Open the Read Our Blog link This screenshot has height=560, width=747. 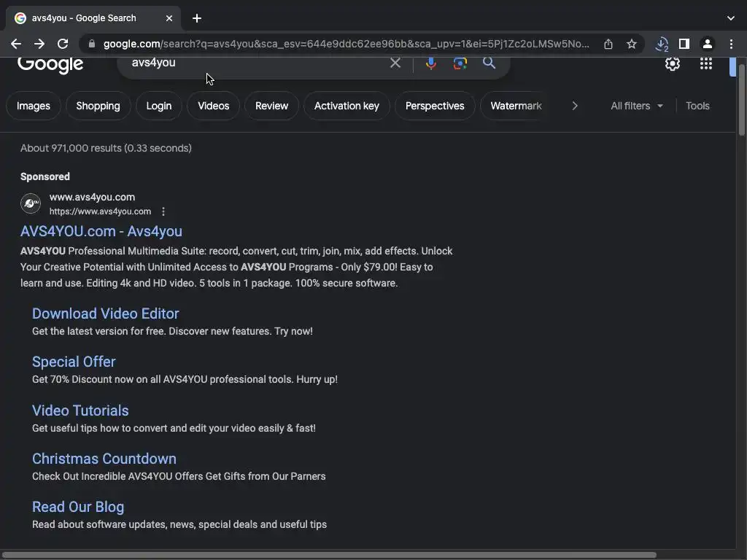78,507
